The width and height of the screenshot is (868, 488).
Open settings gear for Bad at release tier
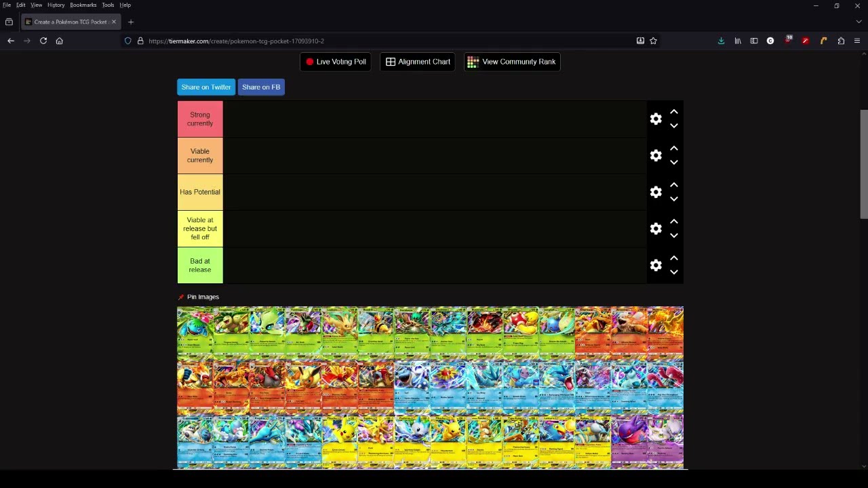pyautogui.click(x=656, y=265)
